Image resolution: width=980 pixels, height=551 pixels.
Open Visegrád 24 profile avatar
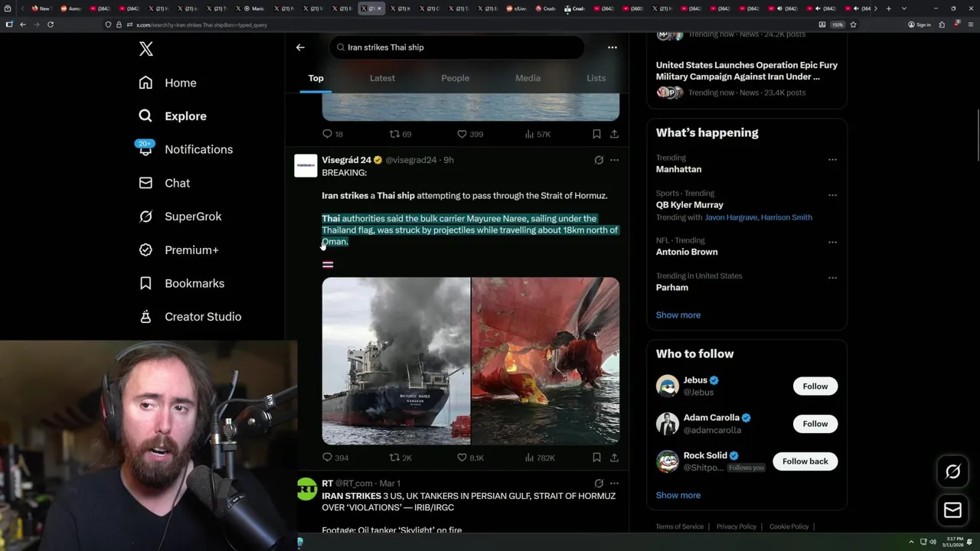305,165
